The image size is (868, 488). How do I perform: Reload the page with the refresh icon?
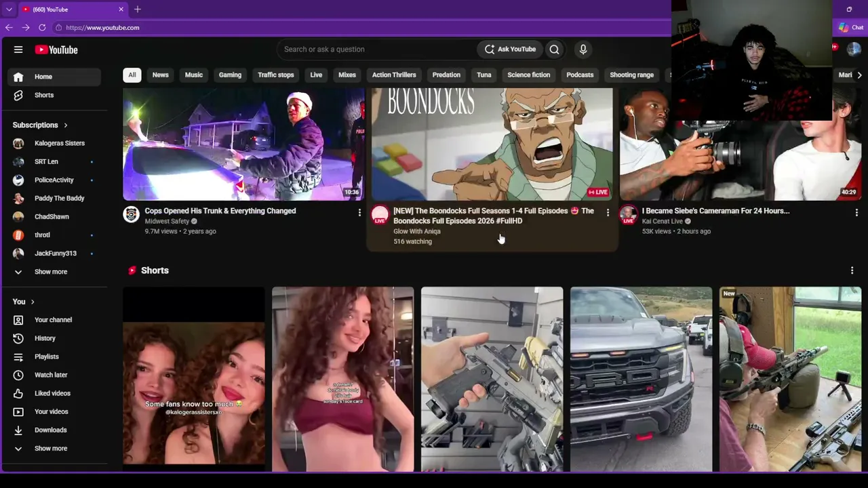[42, 27]
